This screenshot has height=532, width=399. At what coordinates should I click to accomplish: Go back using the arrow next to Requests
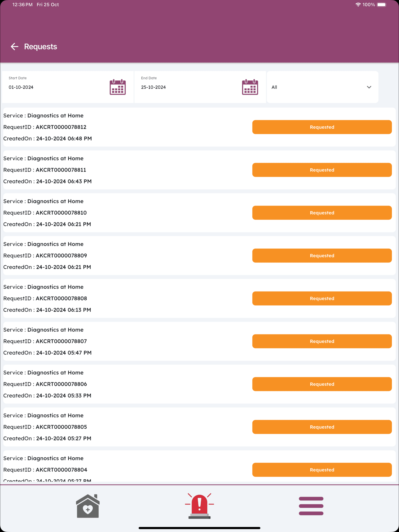15,47
